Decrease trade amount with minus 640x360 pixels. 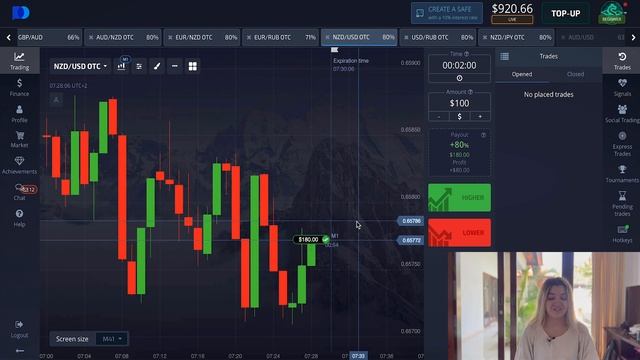[439, 117]
